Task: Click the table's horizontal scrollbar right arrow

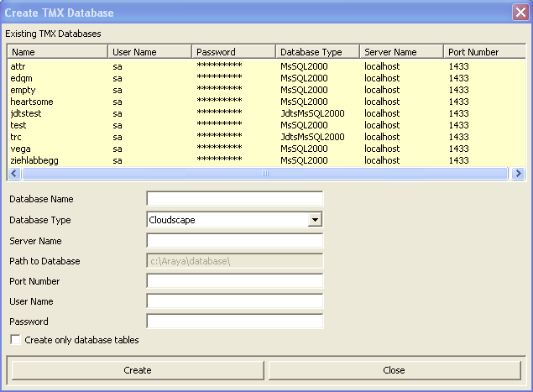Action: (x=516, y=174)
